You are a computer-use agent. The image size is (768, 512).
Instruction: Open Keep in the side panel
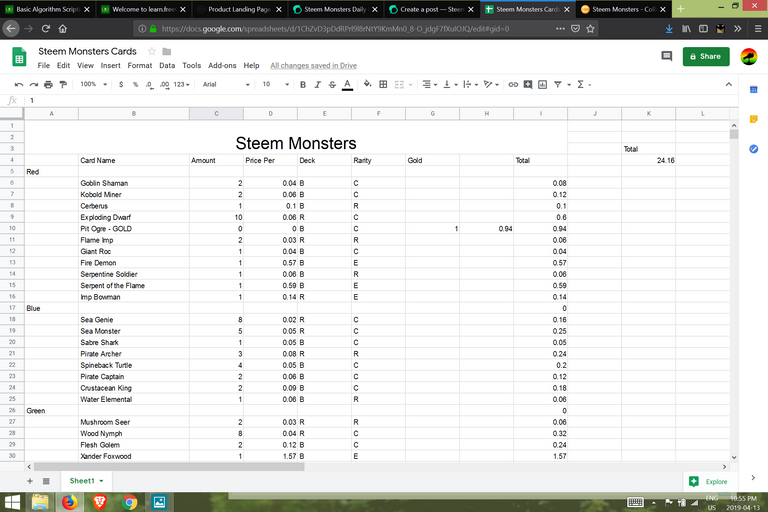pos(754,119)
